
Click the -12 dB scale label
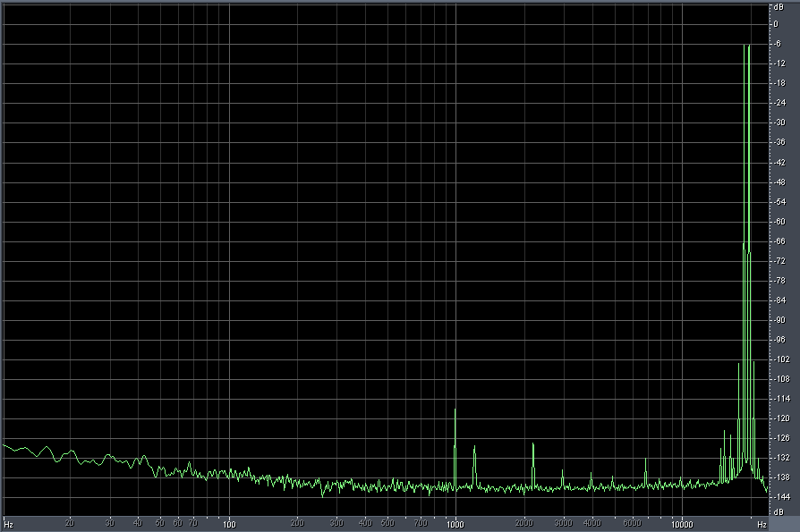(x=779, y=63)
